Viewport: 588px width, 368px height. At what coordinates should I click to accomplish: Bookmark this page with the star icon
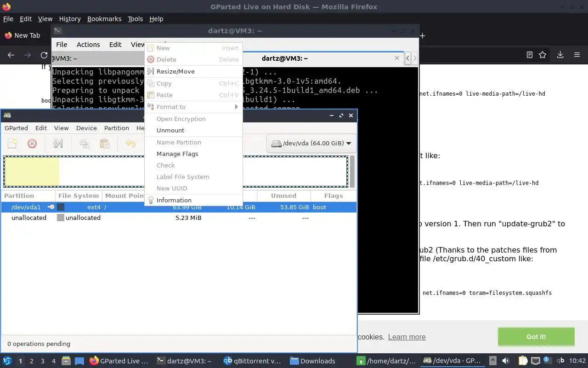tap(543, 55)
